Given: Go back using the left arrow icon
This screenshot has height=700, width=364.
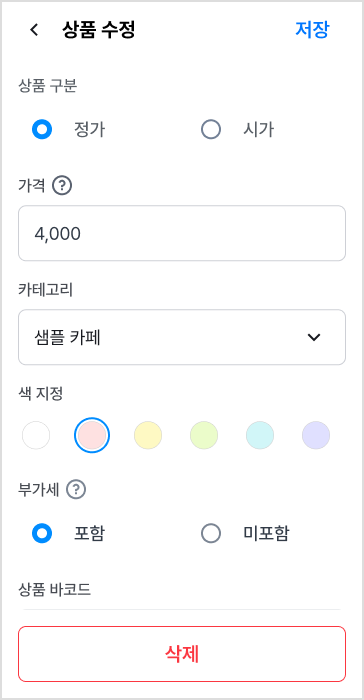Looking at the screenshot, I should point(34,30).
